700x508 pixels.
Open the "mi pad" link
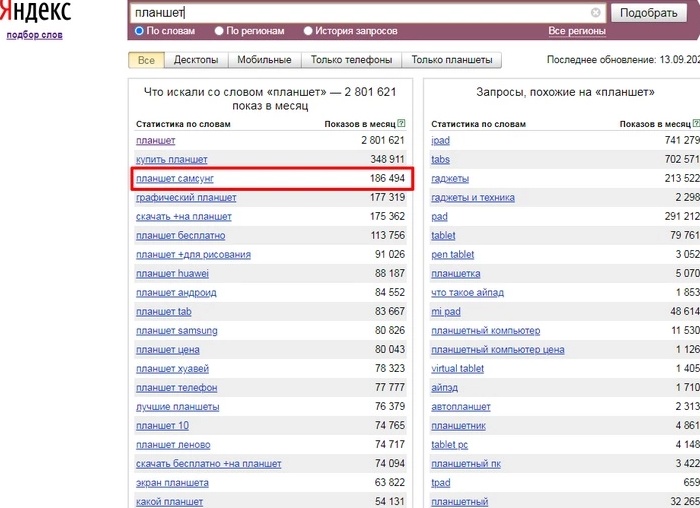[x=446, y=312]
